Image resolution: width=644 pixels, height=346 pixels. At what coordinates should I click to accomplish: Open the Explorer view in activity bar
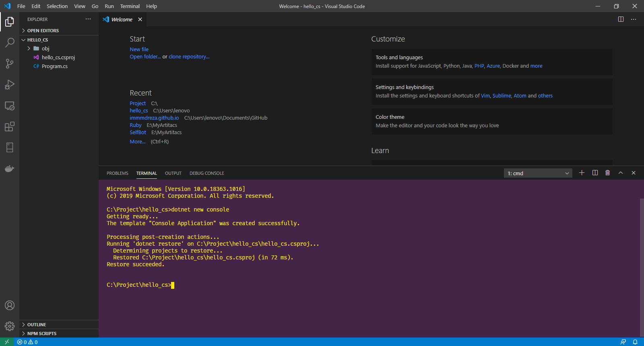10,21
